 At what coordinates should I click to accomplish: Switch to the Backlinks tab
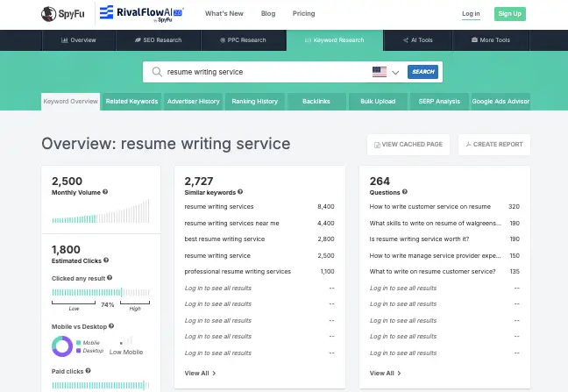pos(316,102)
